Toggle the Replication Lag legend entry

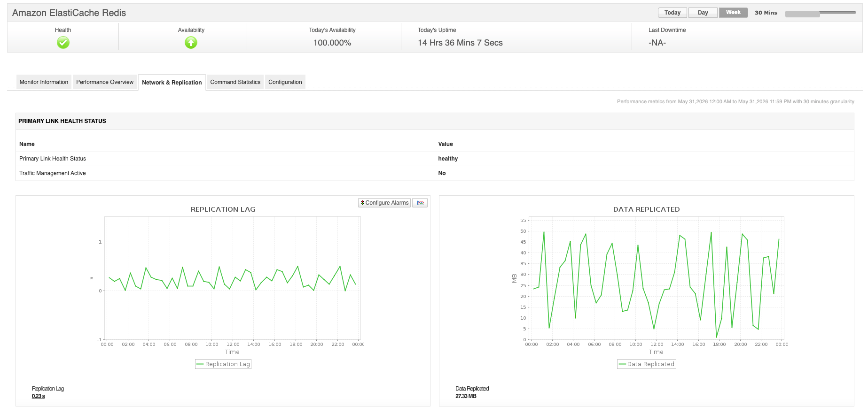[223, 364]
